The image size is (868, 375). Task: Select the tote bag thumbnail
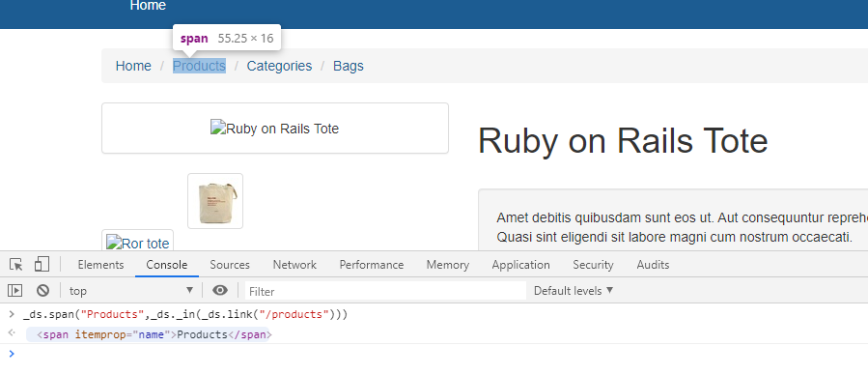click(215, 200)
